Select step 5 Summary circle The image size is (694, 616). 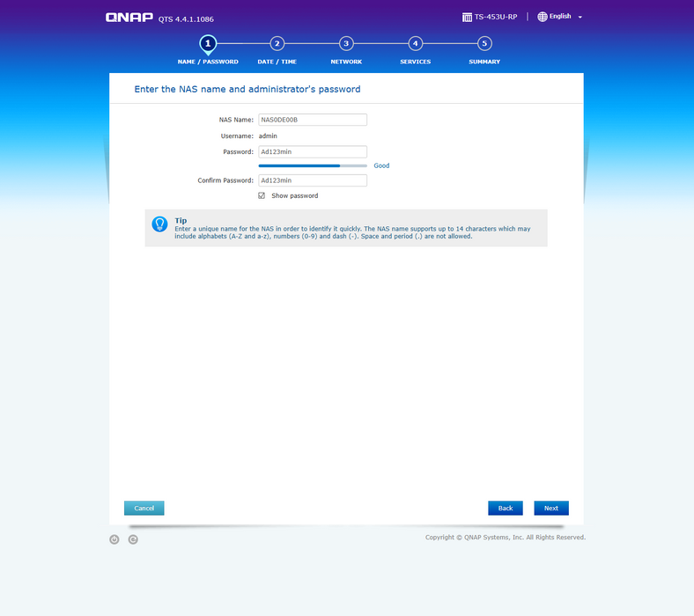[484, 43]
